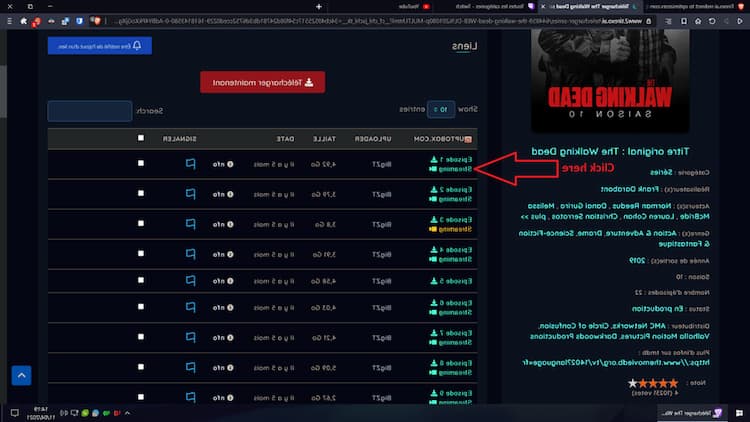Image resolution: width=750 pixels, height=422 pixels.
Task: Open nfo info icon for Episode 1
Action: pos(230,164)
